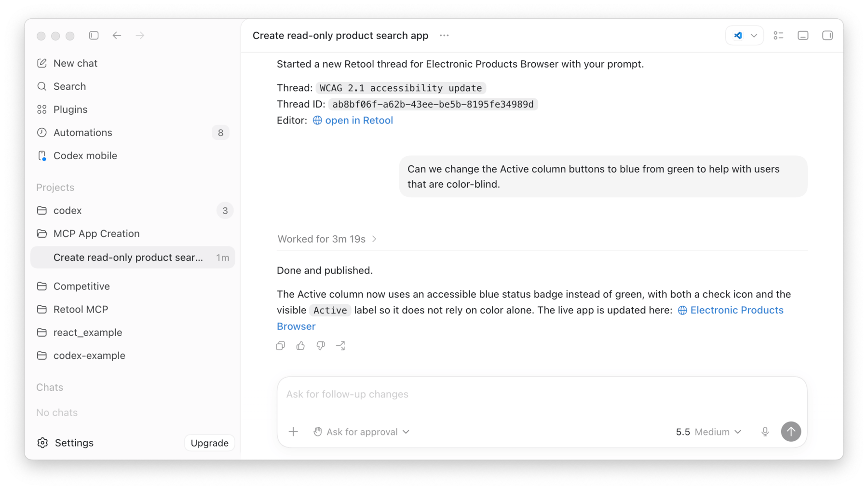Open Search in the sidebar
868x490 pixels.
point(133,86)
